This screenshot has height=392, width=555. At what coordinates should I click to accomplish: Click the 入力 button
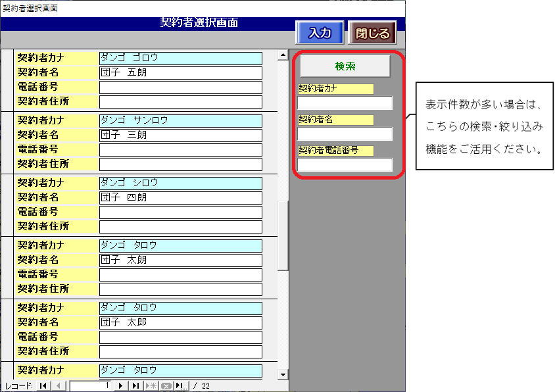pyautogui.click(x=320, y=33)
